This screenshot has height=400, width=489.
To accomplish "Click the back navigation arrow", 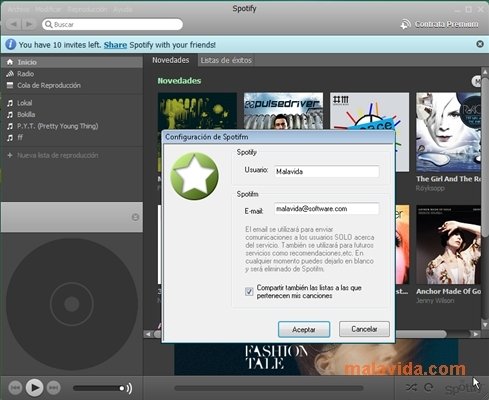I will [x=14, y=24].
